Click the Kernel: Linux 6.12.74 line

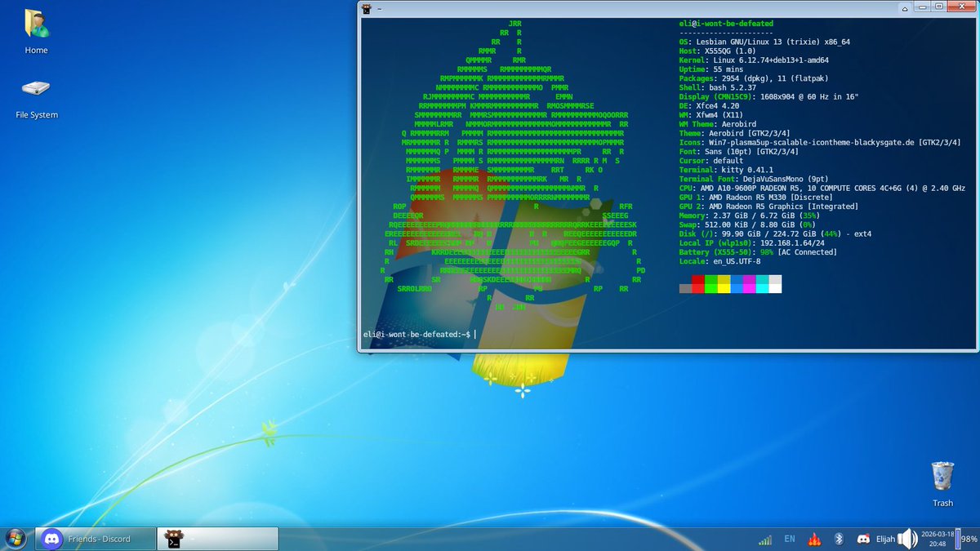click(x=755, y=60)
